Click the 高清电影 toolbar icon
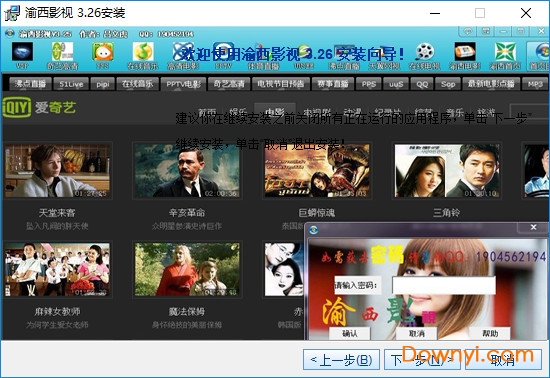Image resolution: width=550 pixels, height=378 pixels. 183,55
